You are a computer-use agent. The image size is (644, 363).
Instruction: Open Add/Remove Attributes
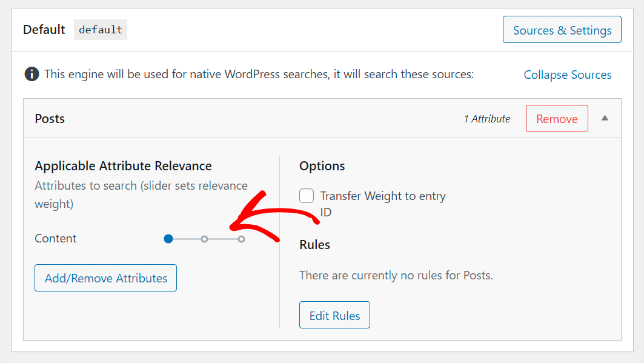pyautogui.click(x=105, y=278)
